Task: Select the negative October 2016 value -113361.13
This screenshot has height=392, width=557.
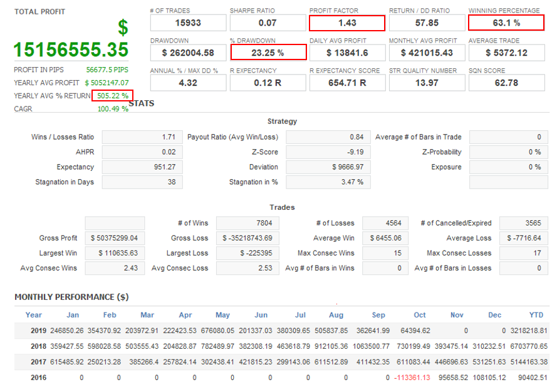Action: 412,378
